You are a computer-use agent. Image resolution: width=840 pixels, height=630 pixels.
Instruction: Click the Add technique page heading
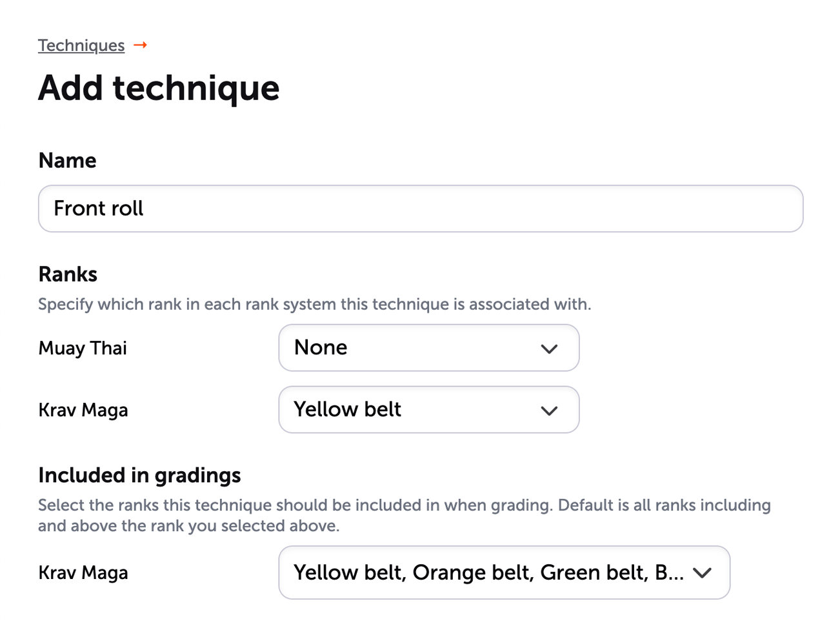159,88
